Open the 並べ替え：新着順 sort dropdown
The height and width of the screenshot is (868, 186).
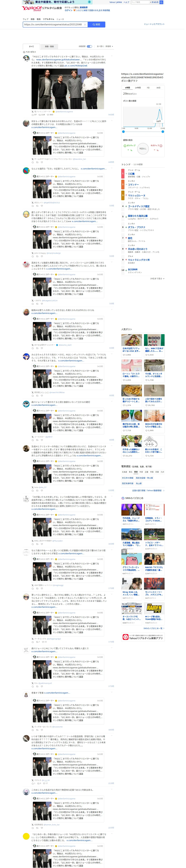pyautogui.click(x=105, y=46)
